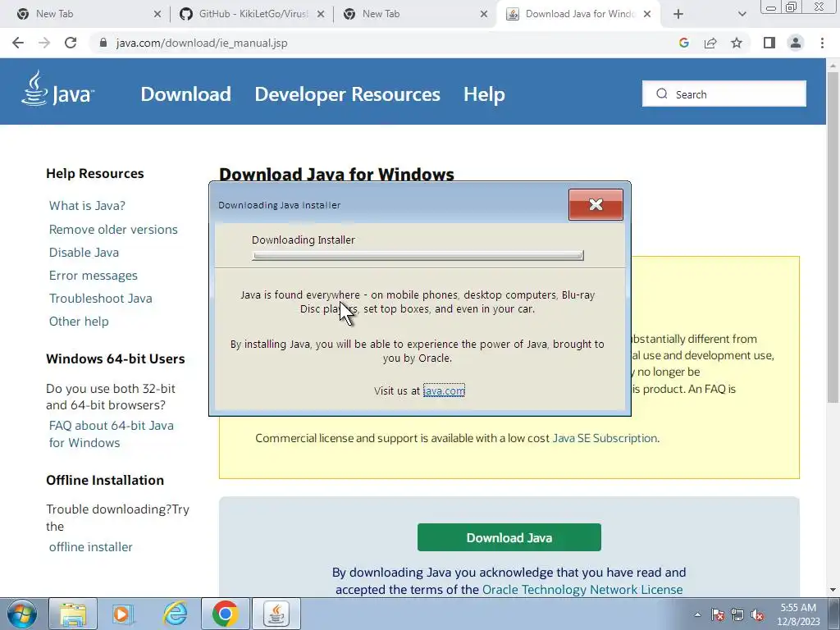Open the Chrome profile avatar

coord(796,43)
